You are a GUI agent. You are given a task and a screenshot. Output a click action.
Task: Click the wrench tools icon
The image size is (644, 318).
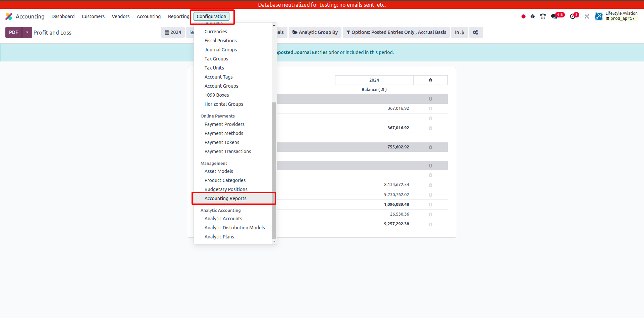[x=587, y=16]
